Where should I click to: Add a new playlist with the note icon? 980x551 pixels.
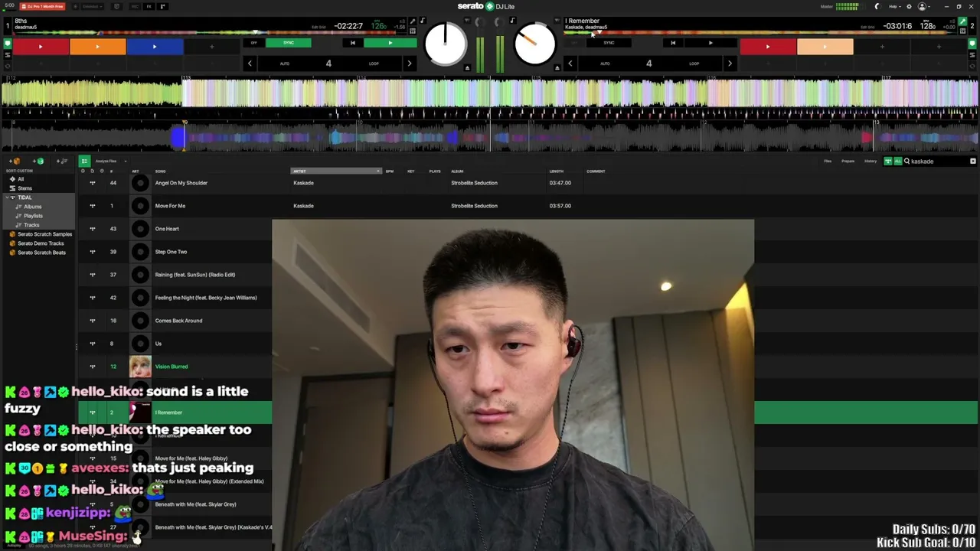64,161
